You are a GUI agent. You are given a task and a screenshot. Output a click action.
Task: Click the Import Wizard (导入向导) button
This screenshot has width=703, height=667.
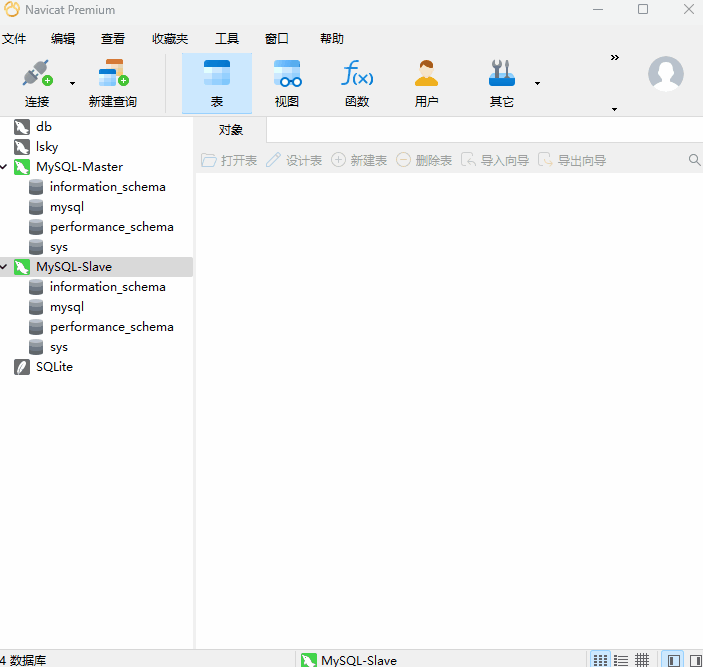click(x=495, y=160)
